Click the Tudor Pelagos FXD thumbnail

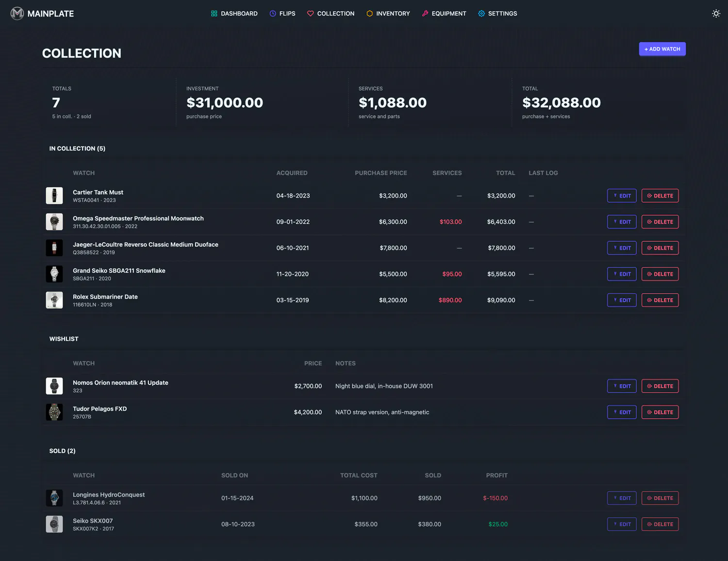pyautogui.click(x=54, y=412)
